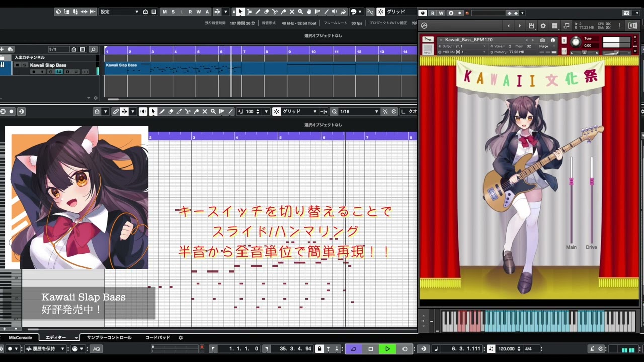This screenshot has height=362, width=644.
Task: Click the Stop button in transport
Action: click(370, 349)
